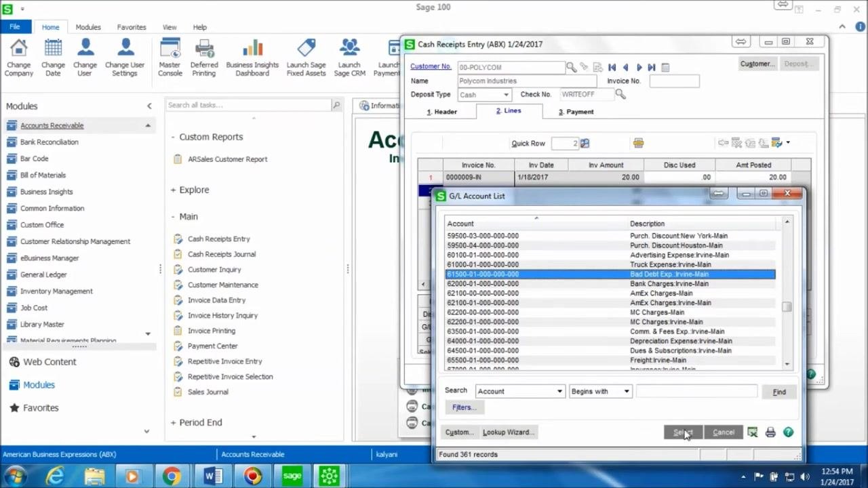Viewport: 868px width, 488px height.
Task: Click the search value input field
Action: 696,391
